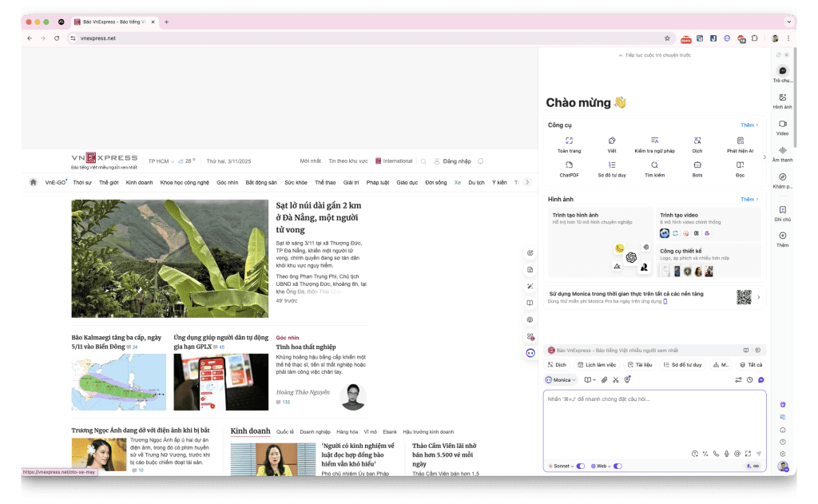Click the microphone voice input icon

click(x=726, y=454)
